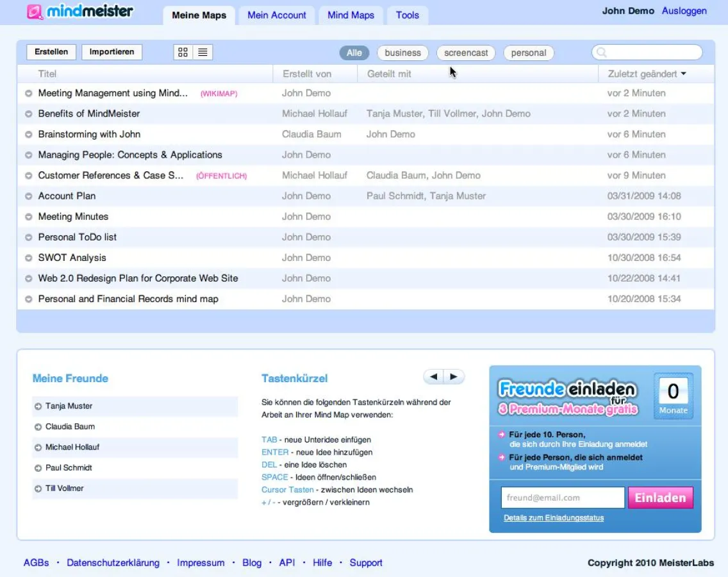Select the Alle filter pill
The height and width of the screenshot is (577, 728).
click(x=354, y=53)
